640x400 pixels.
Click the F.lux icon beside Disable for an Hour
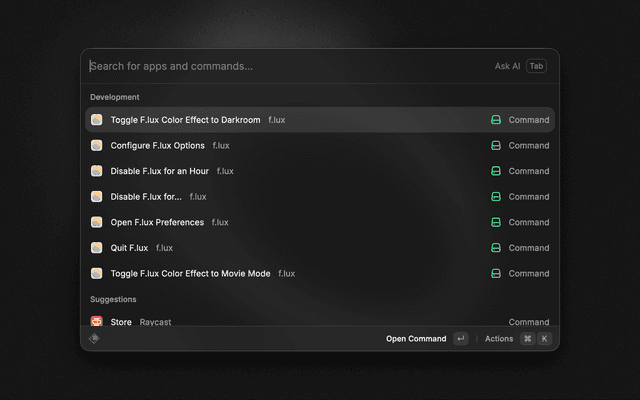click(x=97, y=171)
